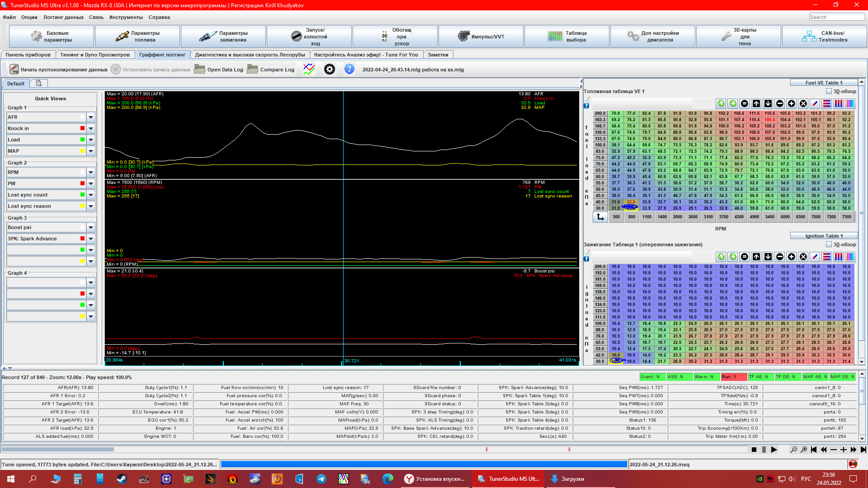Image resolution: width=868 pixels, height=488 pixels.
Task: Click the increment (+) icon in the ignition table toolbar
Action: click(x=792, y=257)
